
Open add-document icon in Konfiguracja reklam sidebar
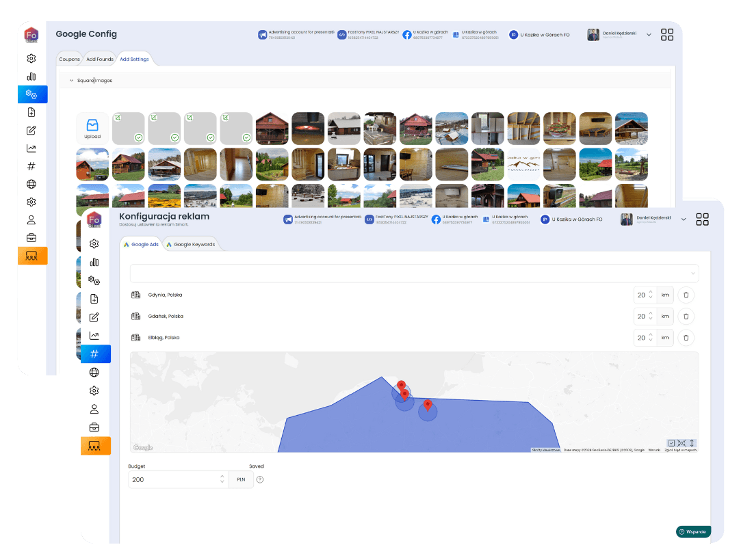pyautogui.click(x=94, y=299)
